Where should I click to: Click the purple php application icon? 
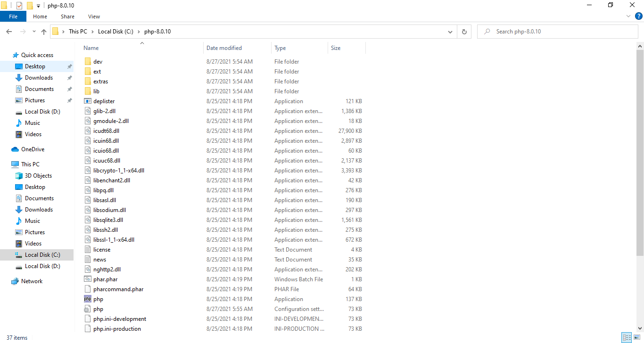pos(88,299)
